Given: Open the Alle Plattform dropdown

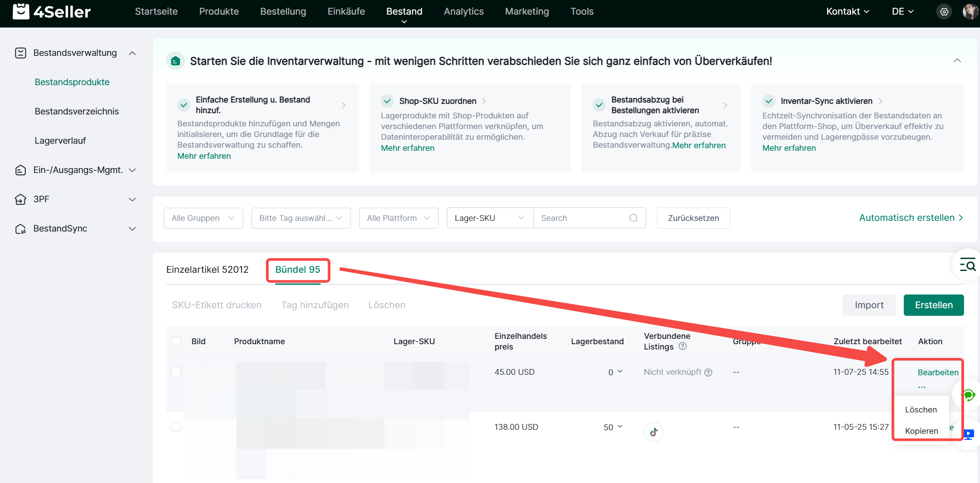Looking at the screenshot, I should tap(398, 218).
